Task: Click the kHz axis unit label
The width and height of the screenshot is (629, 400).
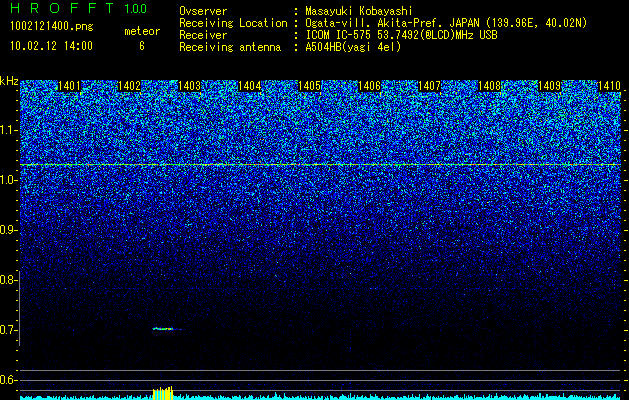Action: pyautogui.click(x=9, y=81)
